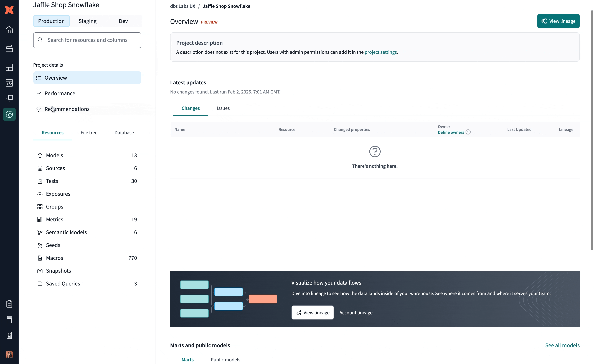Image resolution: width=594 pixels, height=364 pixels.
Task: Click the View lineage button at top right
Action: click(x=558, y=21)
